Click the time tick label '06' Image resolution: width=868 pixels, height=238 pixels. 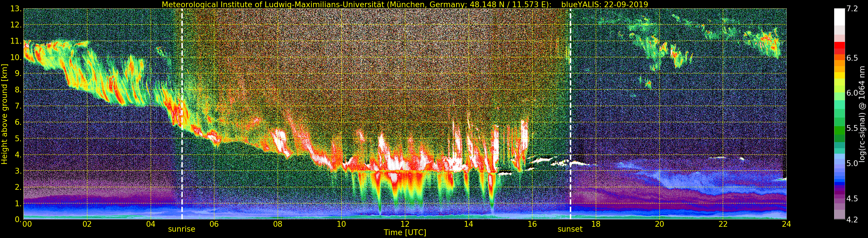(x=214, y=224)
